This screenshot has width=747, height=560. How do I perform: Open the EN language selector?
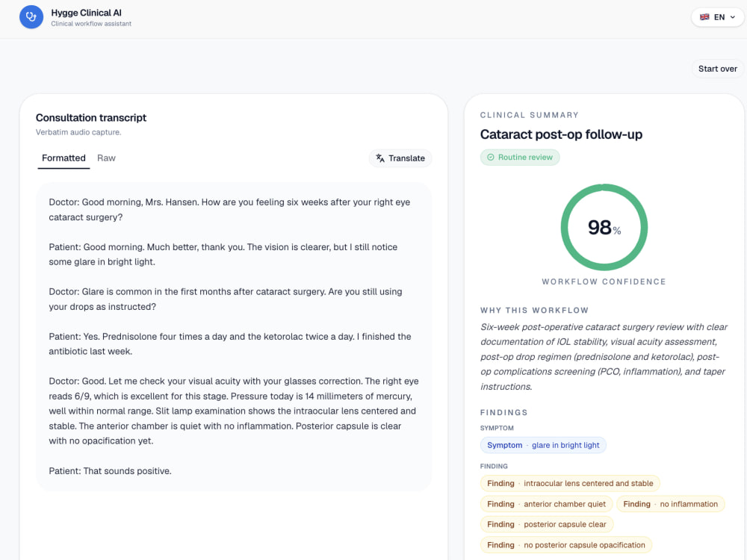click(x=717, y=17)
